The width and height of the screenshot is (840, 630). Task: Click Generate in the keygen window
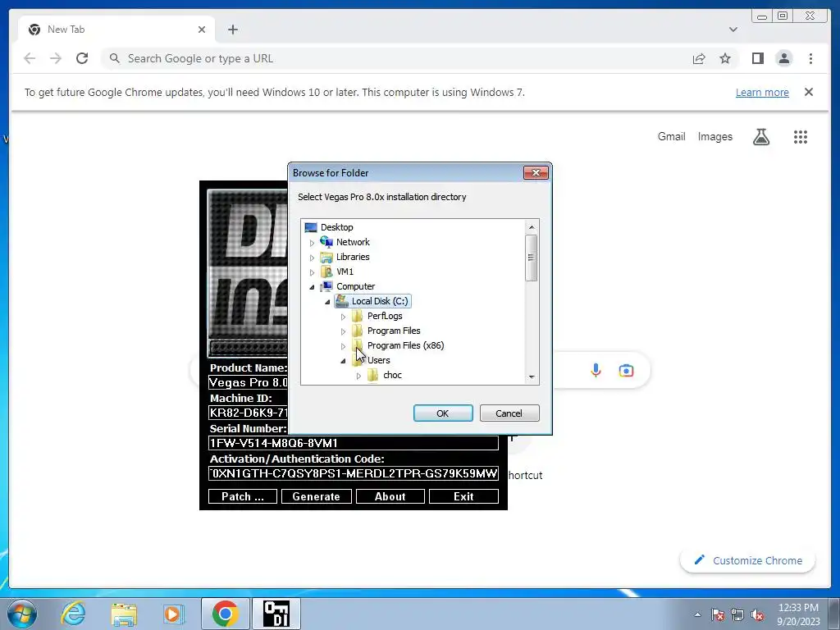316,496
